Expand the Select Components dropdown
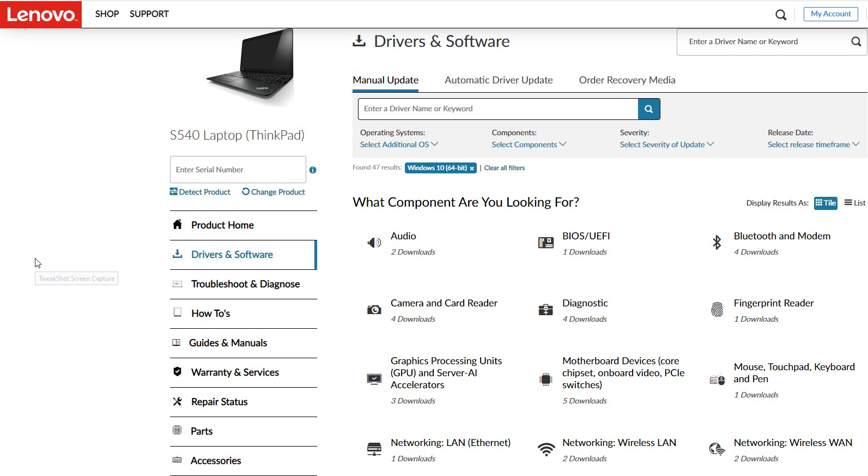Image resolution: width=868 pixels, height=476 pixels. pos(529,144)
